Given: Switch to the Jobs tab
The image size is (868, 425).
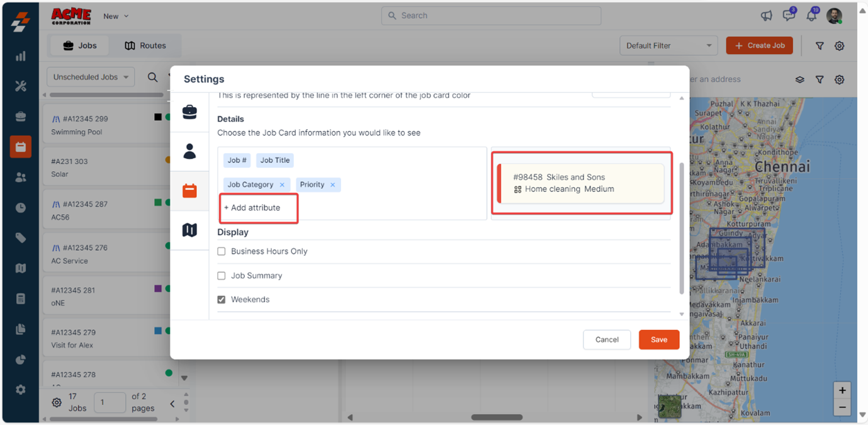Looking at the screenshot, I should pos(79,45).
